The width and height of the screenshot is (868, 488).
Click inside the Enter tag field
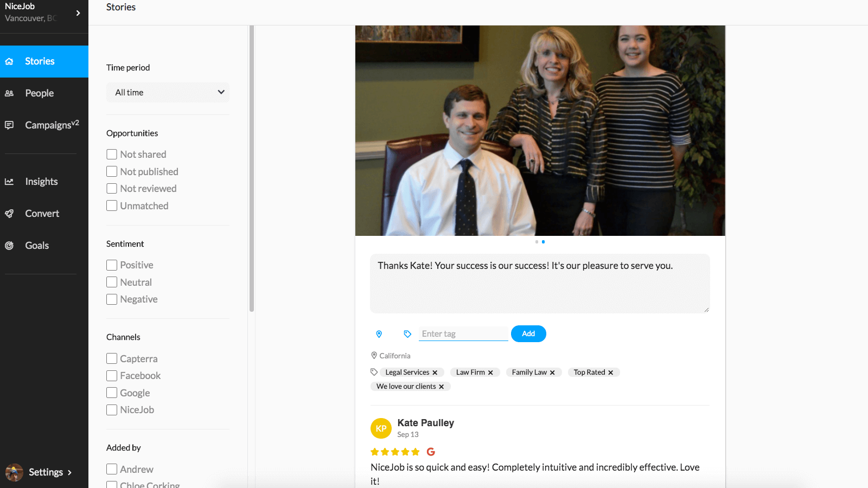point(463,334)
